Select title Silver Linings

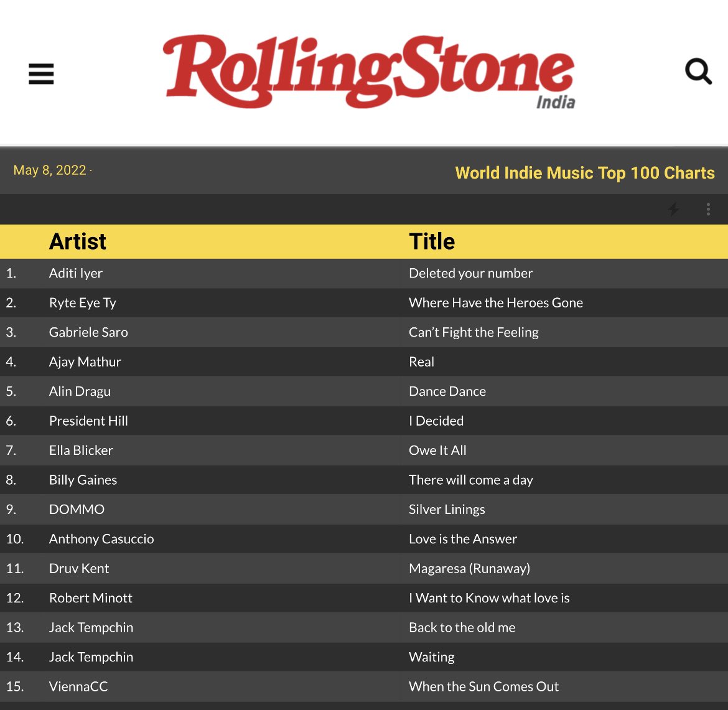447,510
